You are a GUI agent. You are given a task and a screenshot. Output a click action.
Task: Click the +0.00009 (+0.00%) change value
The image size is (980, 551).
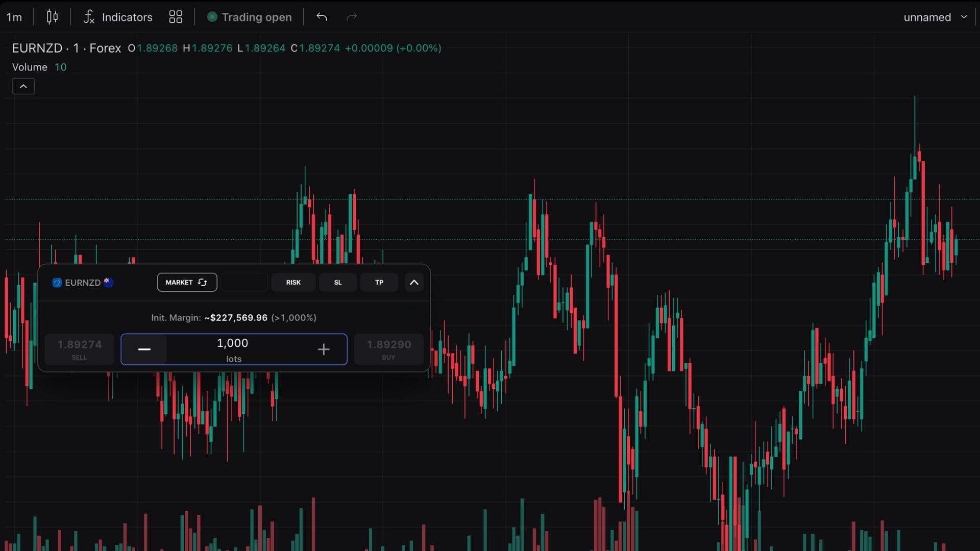(393, 48)
